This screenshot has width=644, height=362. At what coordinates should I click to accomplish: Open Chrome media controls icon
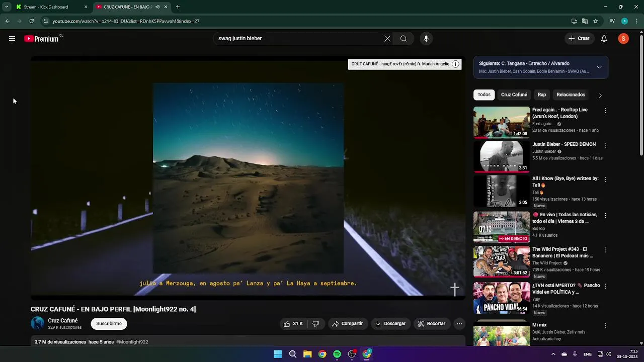(x=612, y=21)
